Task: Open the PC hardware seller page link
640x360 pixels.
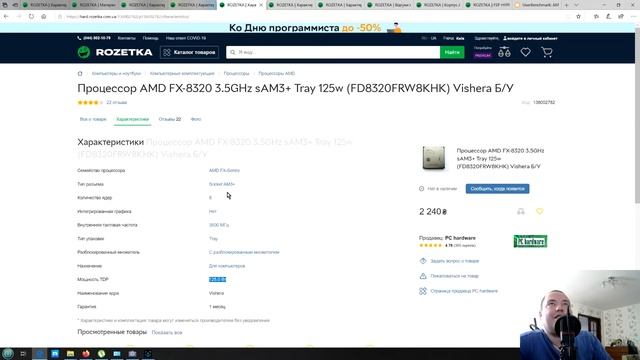Action: click(464, 291)
